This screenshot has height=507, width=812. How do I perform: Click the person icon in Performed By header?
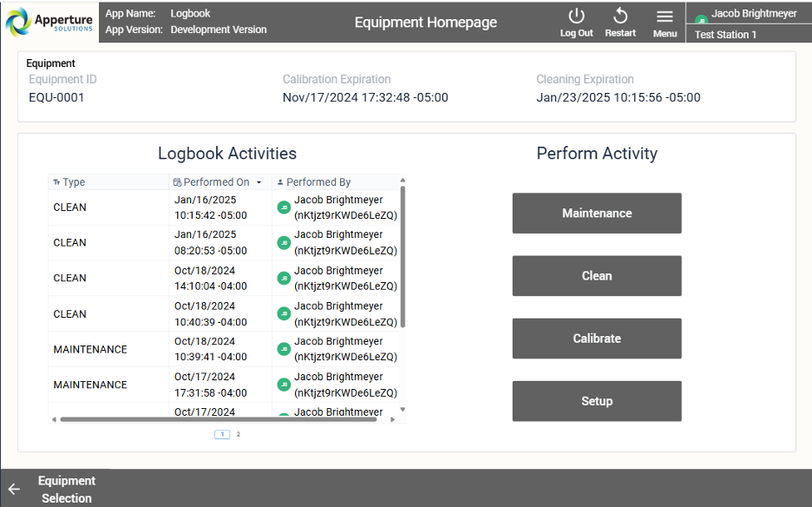[x=280, y=182]
